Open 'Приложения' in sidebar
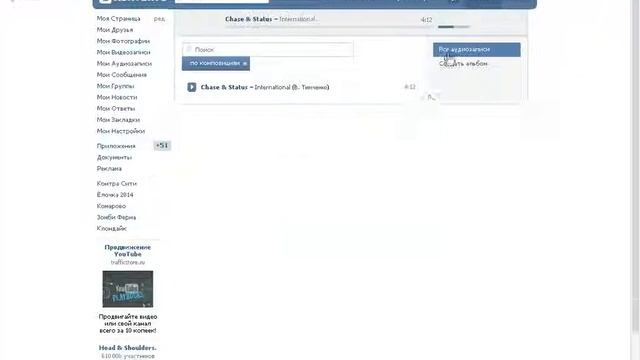 [x=116, y=146]
